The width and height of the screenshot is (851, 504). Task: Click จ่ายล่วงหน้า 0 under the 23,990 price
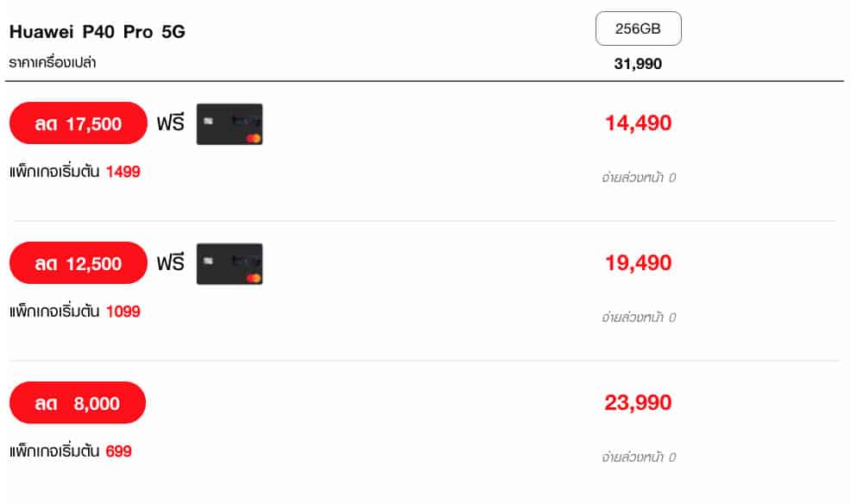(x=638, y=457)
